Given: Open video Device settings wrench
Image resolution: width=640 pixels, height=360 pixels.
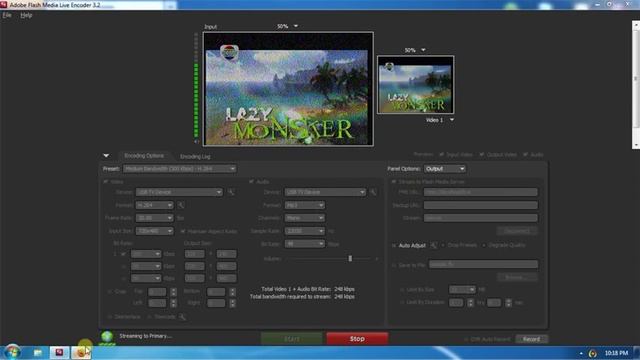Looking at the screenshot, I should (x=231, y=192).
